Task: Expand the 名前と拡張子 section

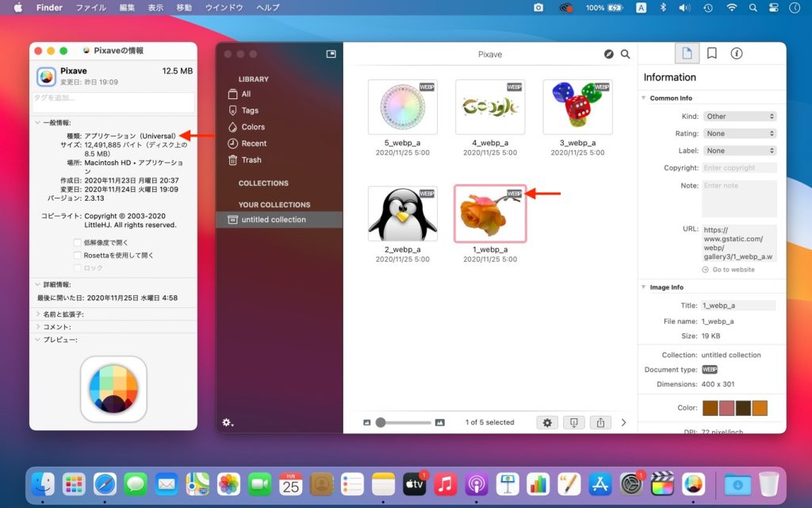Action: click(38, 314)
